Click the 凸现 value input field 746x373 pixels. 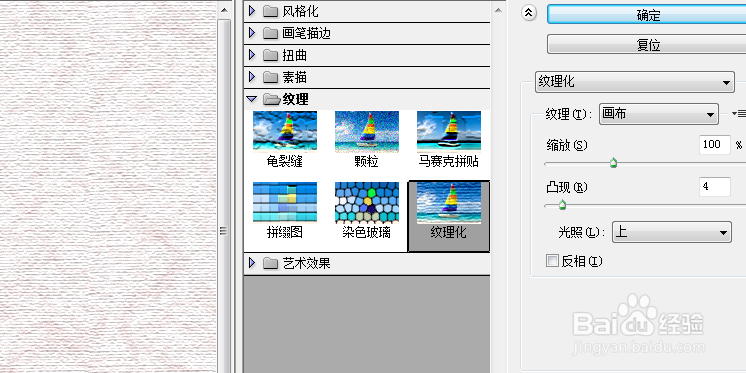tap(715, 187)
